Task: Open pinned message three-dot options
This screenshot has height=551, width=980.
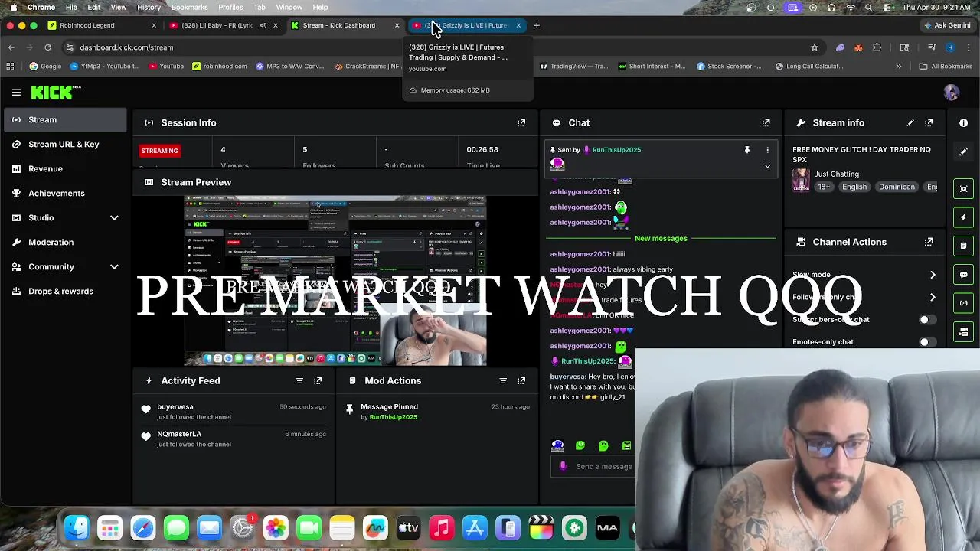Action: 767,150
